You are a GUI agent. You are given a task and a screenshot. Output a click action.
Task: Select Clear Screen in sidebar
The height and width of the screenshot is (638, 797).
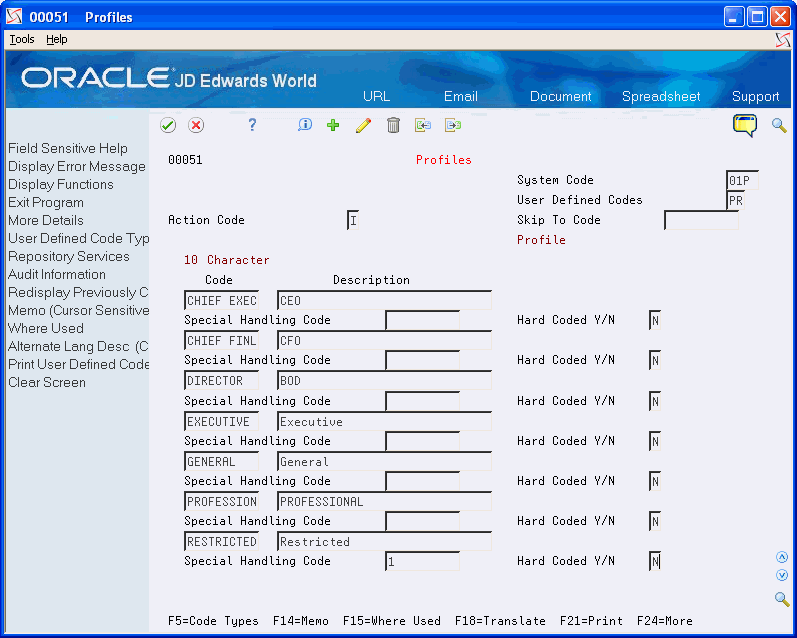47,382
